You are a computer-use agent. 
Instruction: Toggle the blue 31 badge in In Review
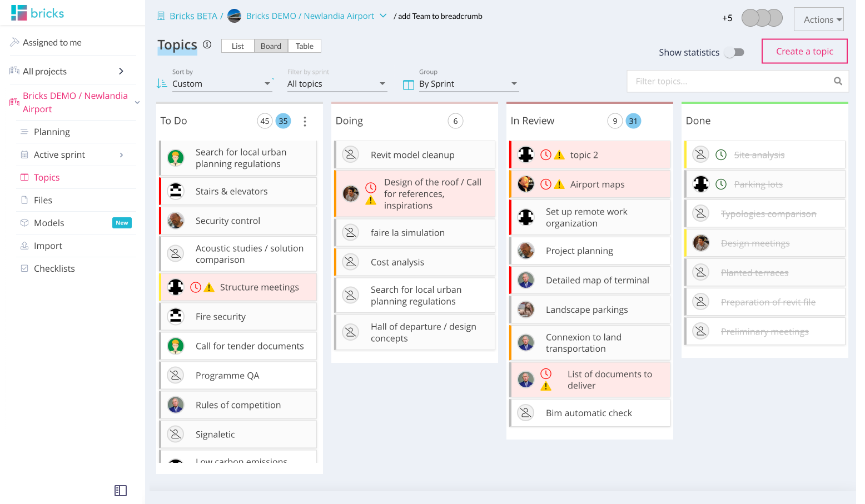click(633, 121)
